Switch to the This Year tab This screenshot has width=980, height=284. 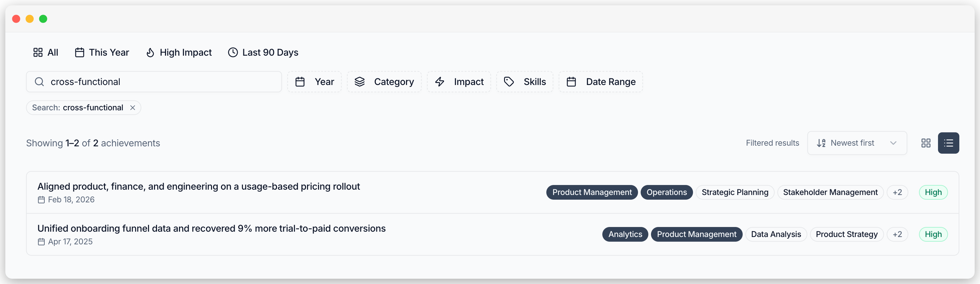point(102,52)
